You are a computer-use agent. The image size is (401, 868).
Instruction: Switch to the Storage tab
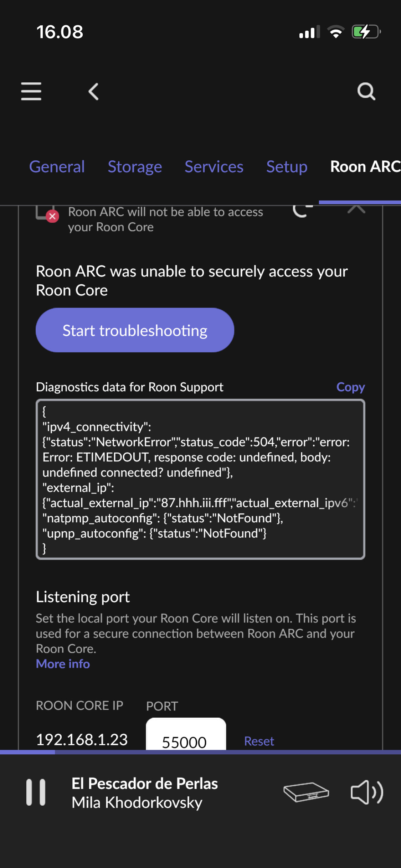point(134,167)
